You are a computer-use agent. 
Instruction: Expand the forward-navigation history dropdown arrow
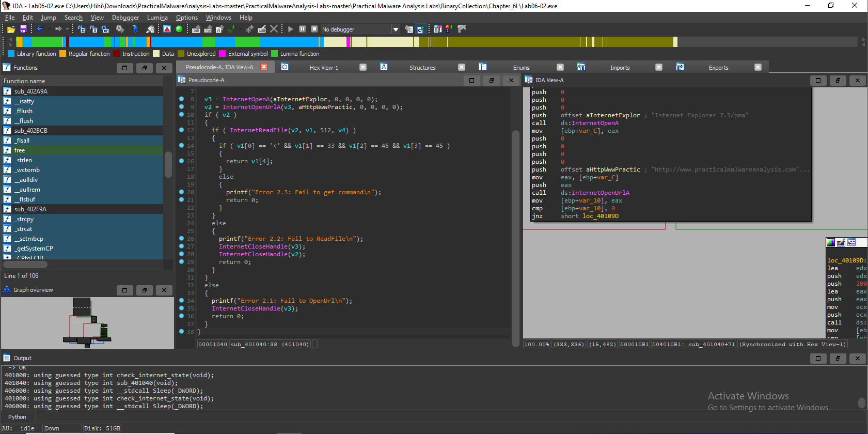67,29
